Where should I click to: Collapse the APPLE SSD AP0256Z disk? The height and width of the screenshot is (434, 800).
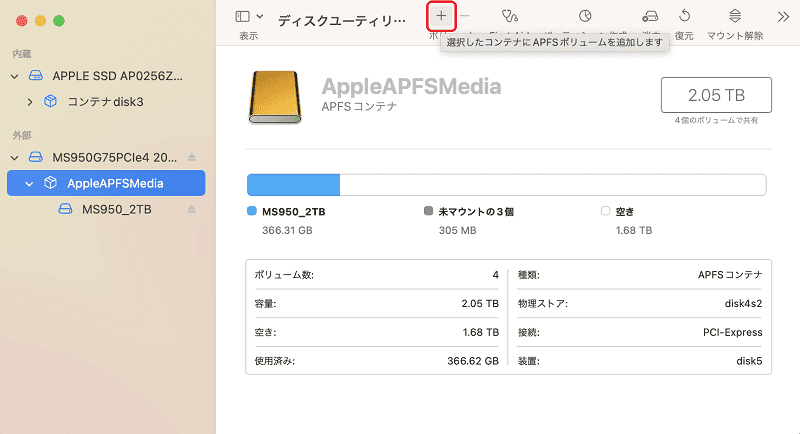tap(15, 76)
